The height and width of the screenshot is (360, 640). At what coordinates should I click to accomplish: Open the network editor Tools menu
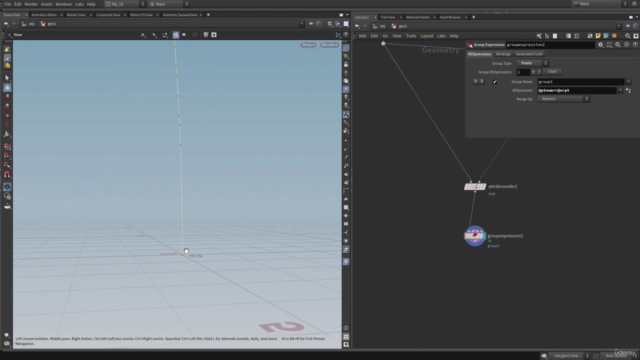[411, 36]
